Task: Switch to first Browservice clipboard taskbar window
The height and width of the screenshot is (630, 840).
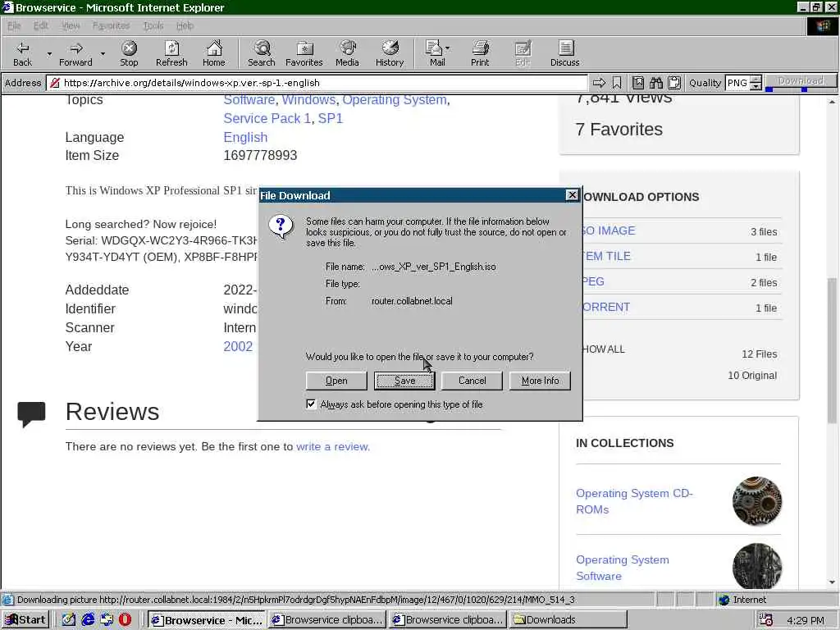Action: click(327, 620)
